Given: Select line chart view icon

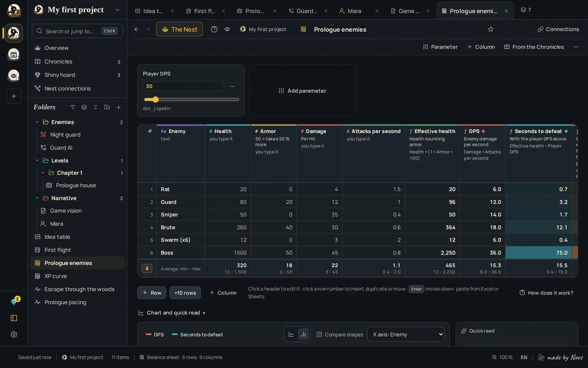Looking at the screenshot, I should 291,335.
